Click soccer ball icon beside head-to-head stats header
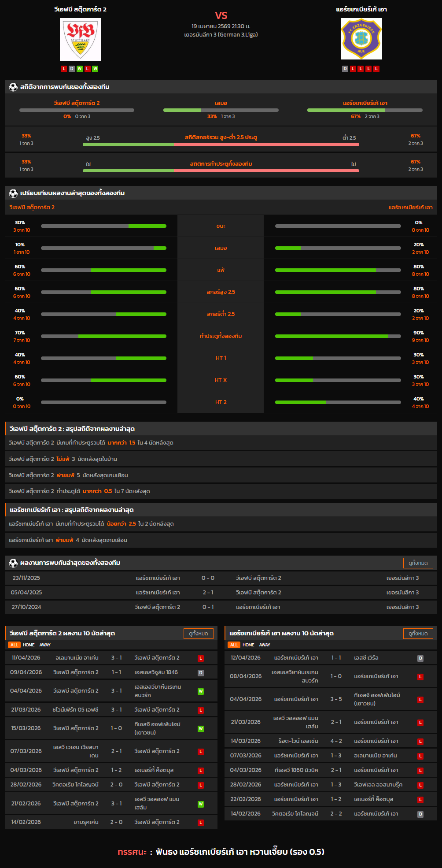This screenshot has height=868, width=442. pyautogui.click(x=13, y=87)
